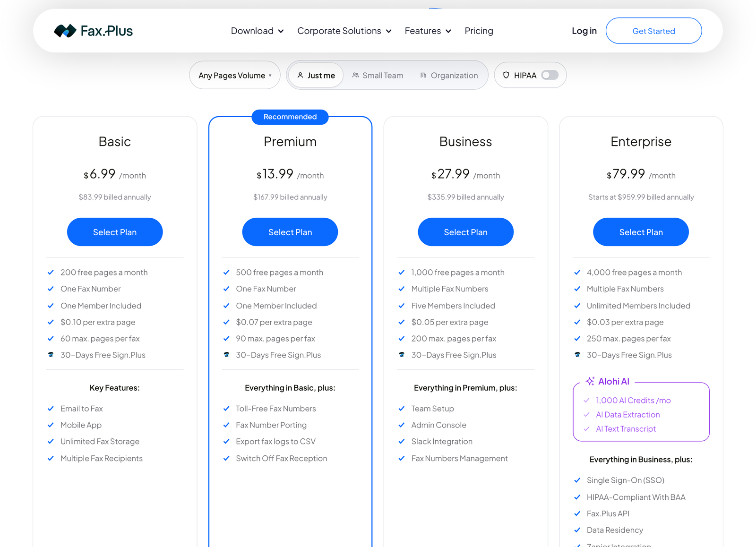Click the Admin Console feature text
Image resolution: width=756 pixels, height=547 pixels.
[x=438, y=425]
